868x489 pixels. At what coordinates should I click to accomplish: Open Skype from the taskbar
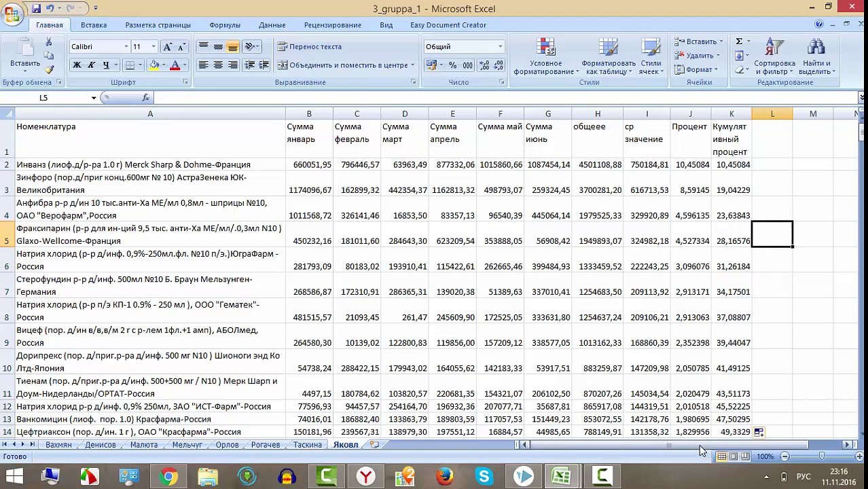point(484,477)
